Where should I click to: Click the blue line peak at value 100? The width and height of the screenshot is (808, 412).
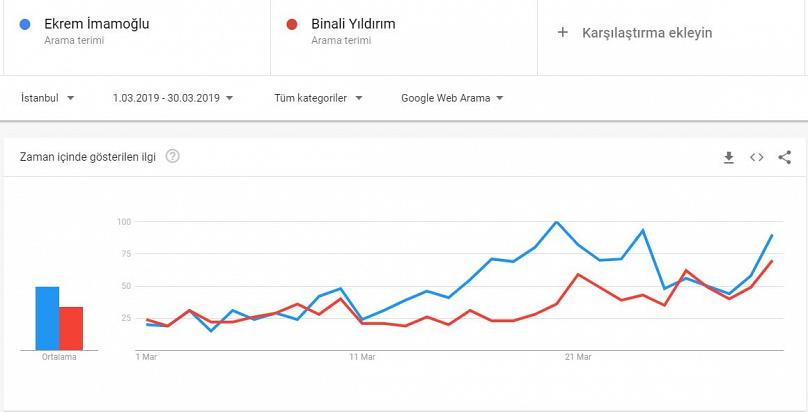[556, 222]
